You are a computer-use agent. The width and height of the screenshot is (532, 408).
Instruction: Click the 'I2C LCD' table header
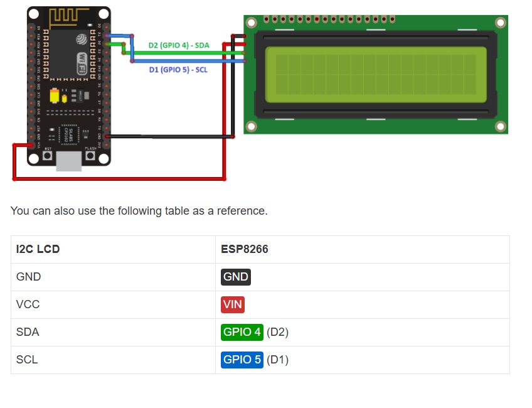38,249
